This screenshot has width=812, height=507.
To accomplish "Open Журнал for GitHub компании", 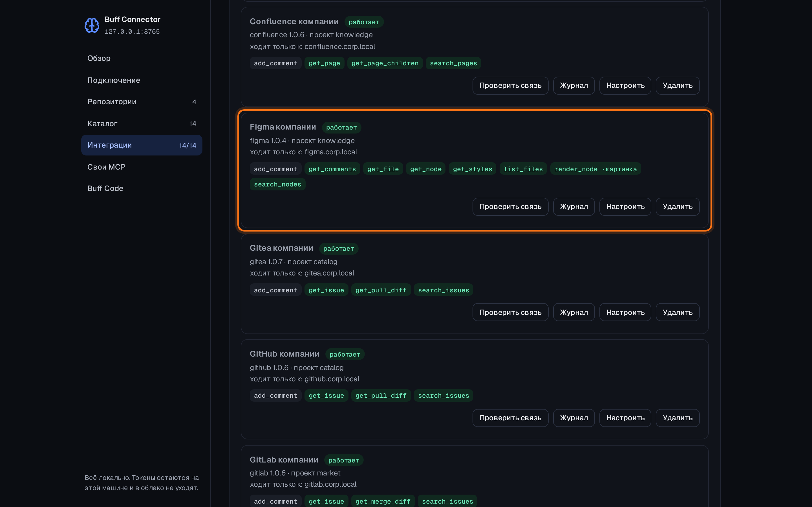I will pyautogui.click(x=573, y=418).
